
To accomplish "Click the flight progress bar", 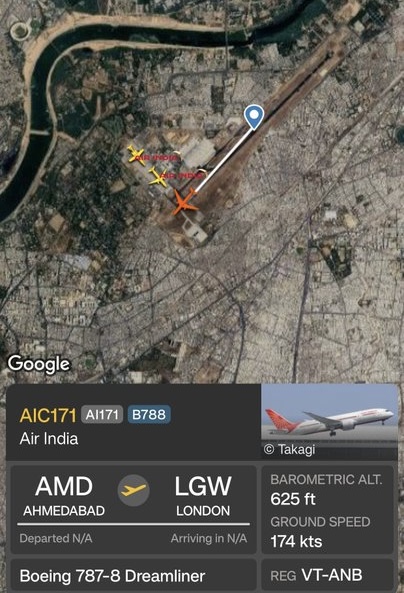I will pos(134,524).
